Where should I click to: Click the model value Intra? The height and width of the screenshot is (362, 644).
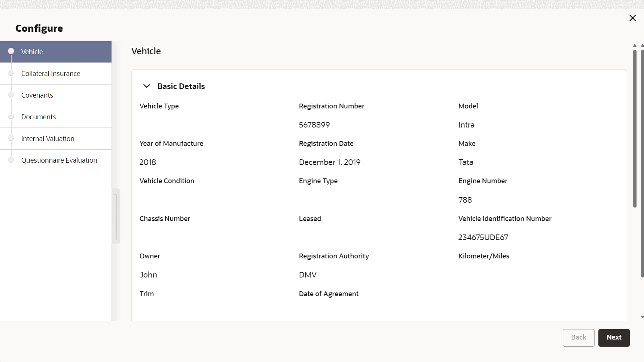coord(466,125)
